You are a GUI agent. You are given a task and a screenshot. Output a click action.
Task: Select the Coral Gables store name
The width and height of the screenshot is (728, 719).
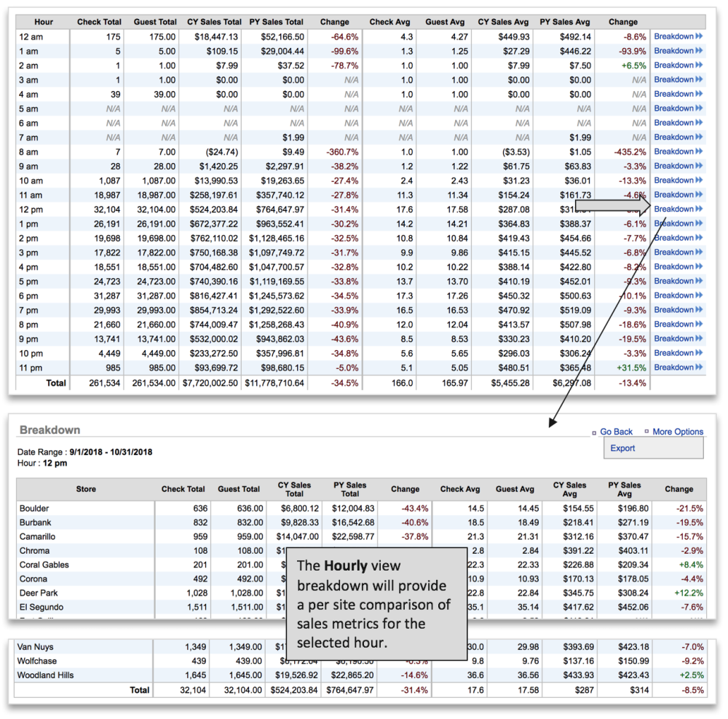tap(44, 565)
